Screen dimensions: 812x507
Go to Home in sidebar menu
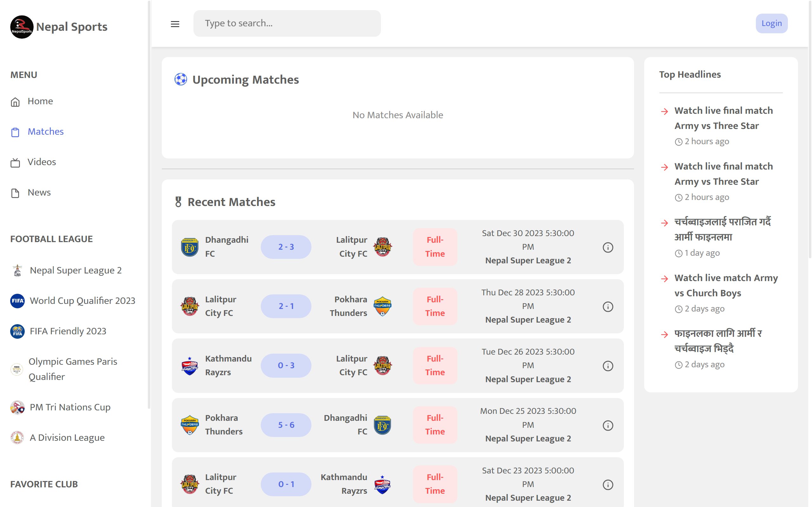tap(40, 101)
